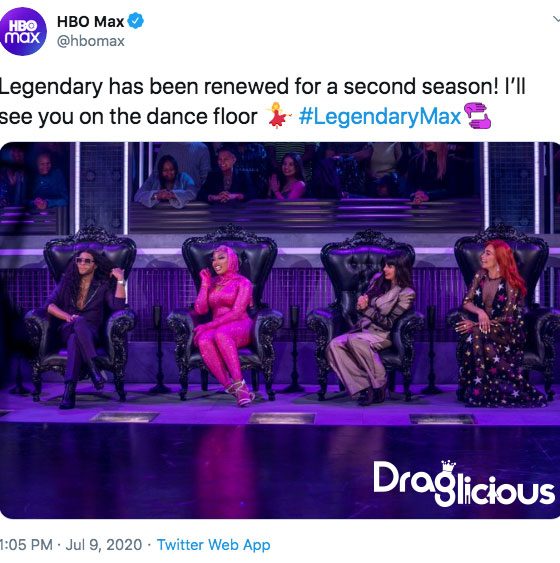Click the HBO Max profile avatar
Viewport: 560px width, 563px height.
[x=23, y=31]
